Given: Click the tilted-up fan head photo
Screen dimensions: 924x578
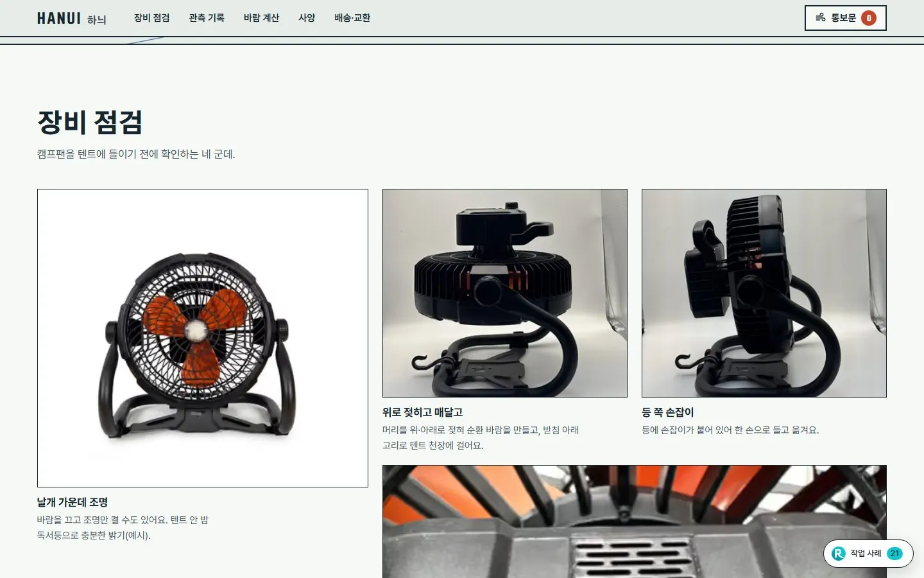Looking at the screenshot, I should [505, 293].
